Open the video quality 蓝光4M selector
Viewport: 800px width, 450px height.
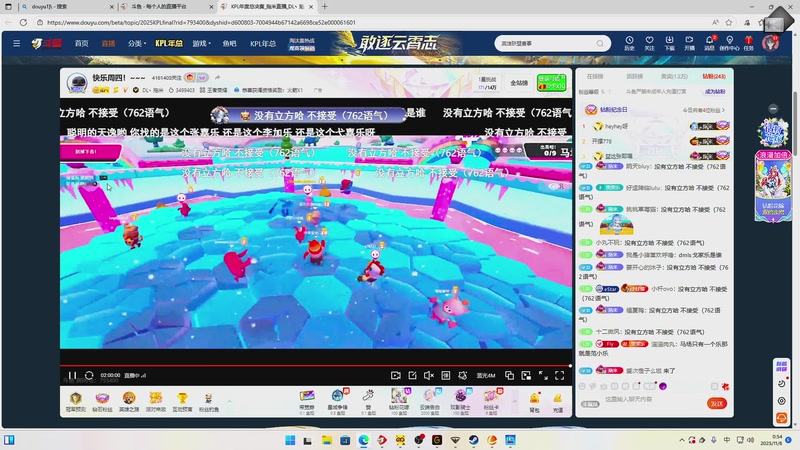[486, 376]
